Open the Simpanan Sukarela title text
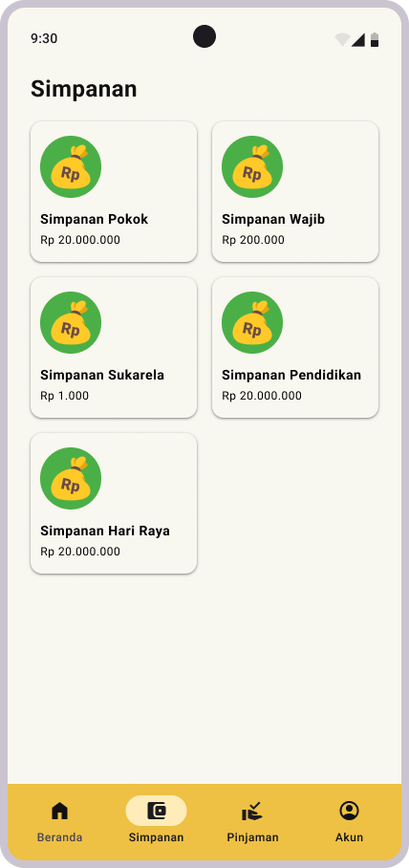The height and width of the screenshot is (868, 409). (102, 376)
